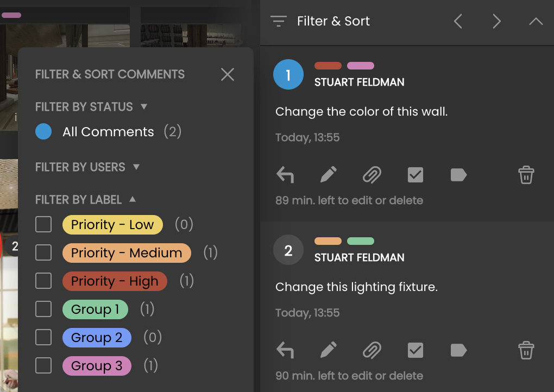Close the Filter & Sort Comments dialog
554x392 pixels.
[x=227, y=74]
